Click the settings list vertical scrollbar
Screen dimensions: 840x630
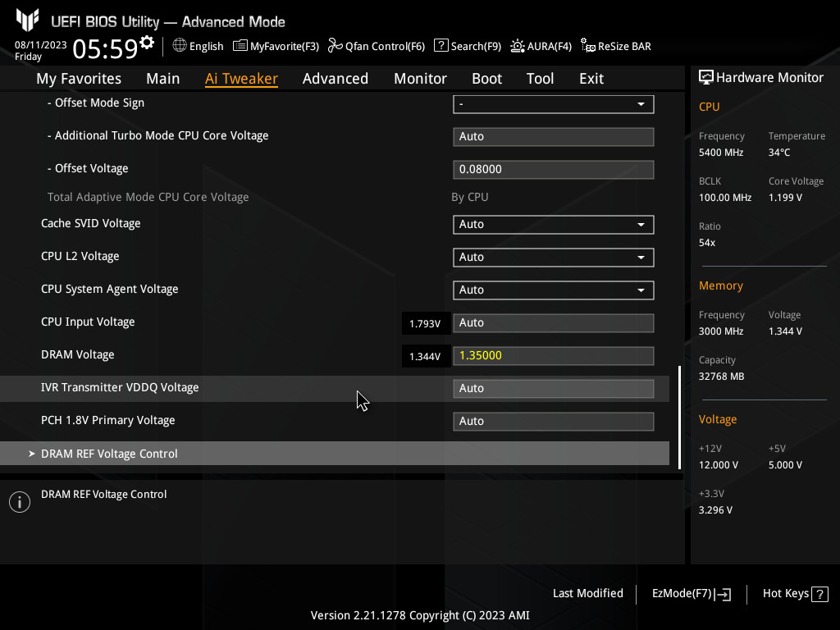pos(679,418)
